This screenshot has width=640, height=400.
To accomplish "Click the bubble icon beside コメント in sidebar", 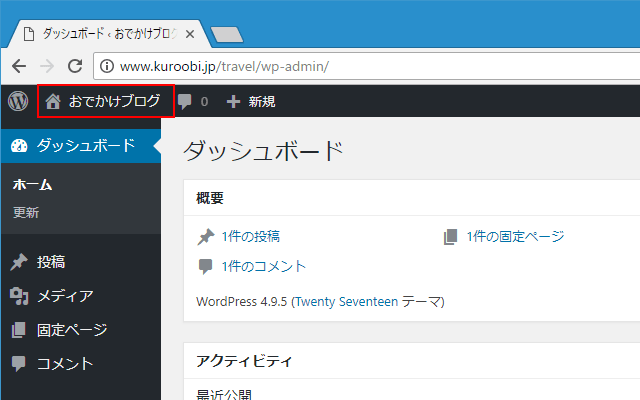I will tap(18, 363).
